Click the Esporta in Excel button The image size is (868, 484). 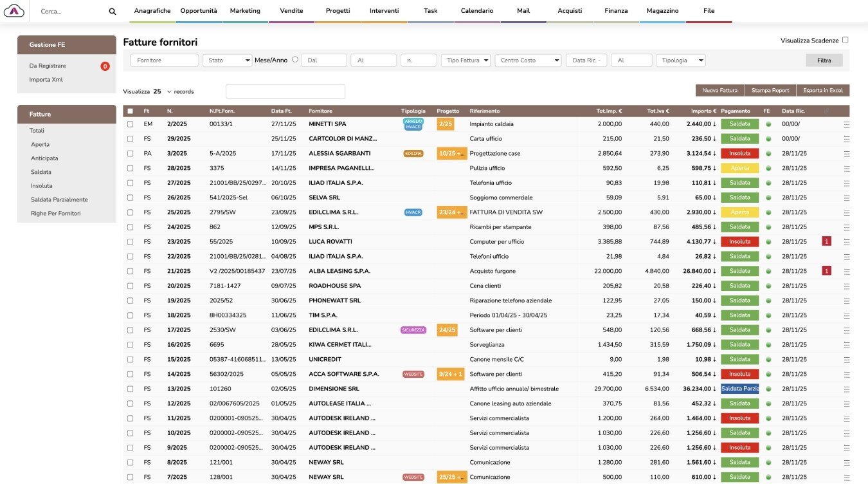(823, 91)
